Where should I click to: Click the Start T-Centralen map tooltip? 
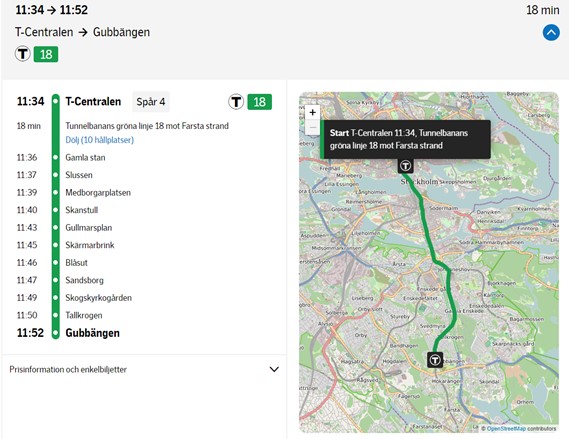[405, 139]
